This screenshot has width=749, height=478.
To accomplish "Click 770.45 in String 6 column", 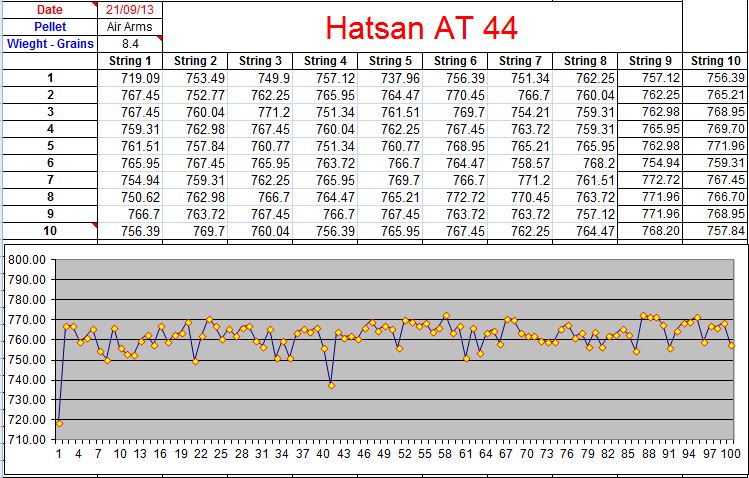I will tap(455, 95).
